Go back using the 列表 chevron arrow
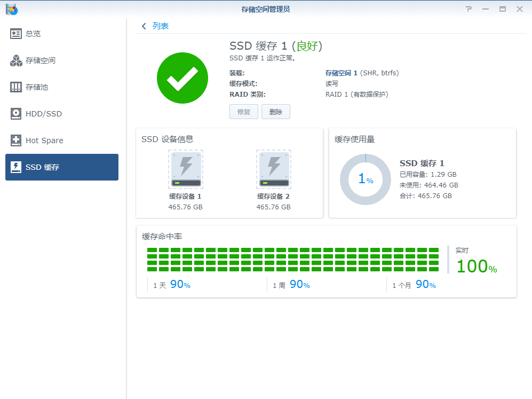This screenshot has height=399, width=532. click(x=144, y=26)
